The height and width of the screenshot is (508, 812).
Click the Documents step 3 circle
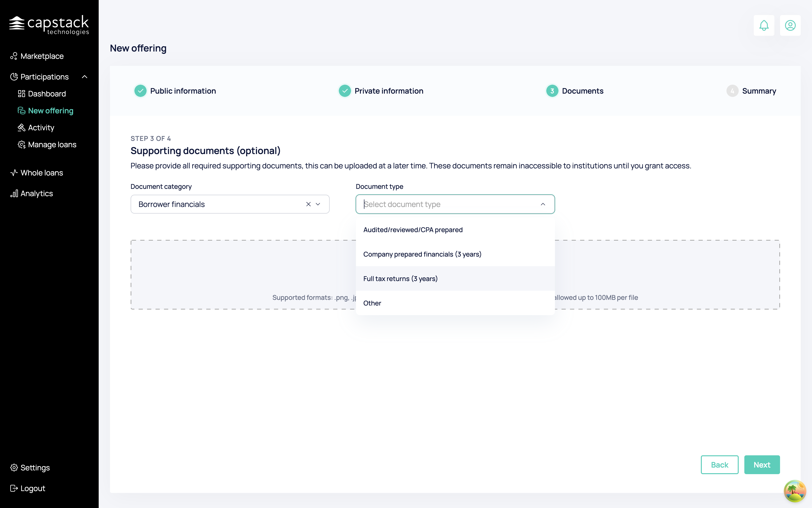pyautogui.click(x=552, y=91)
